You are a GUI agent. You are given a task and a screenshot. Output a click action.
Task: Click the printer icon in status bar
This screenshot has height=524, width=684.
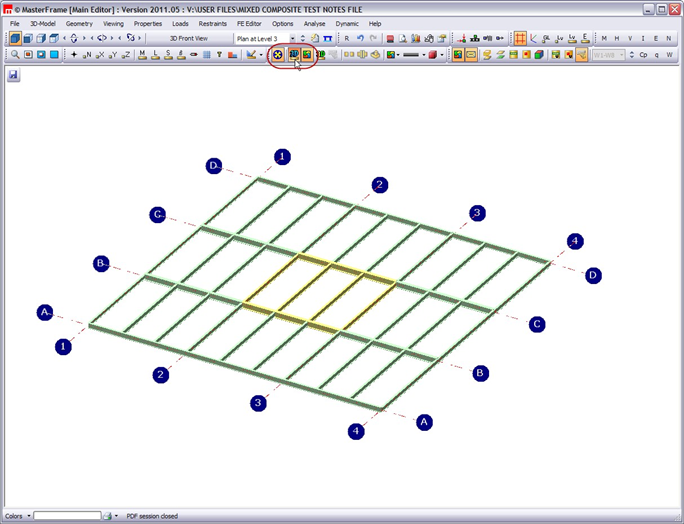[108, 516]
